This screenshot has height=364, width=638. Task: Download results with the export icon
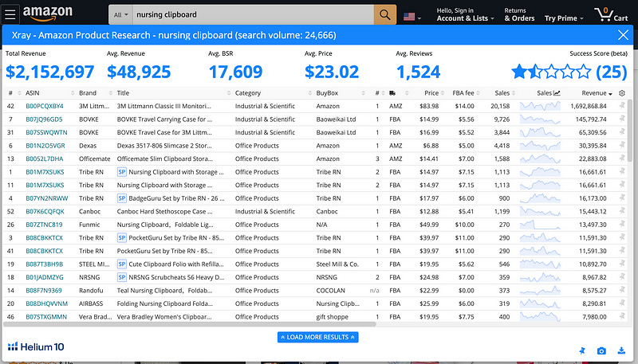point(621,350)
